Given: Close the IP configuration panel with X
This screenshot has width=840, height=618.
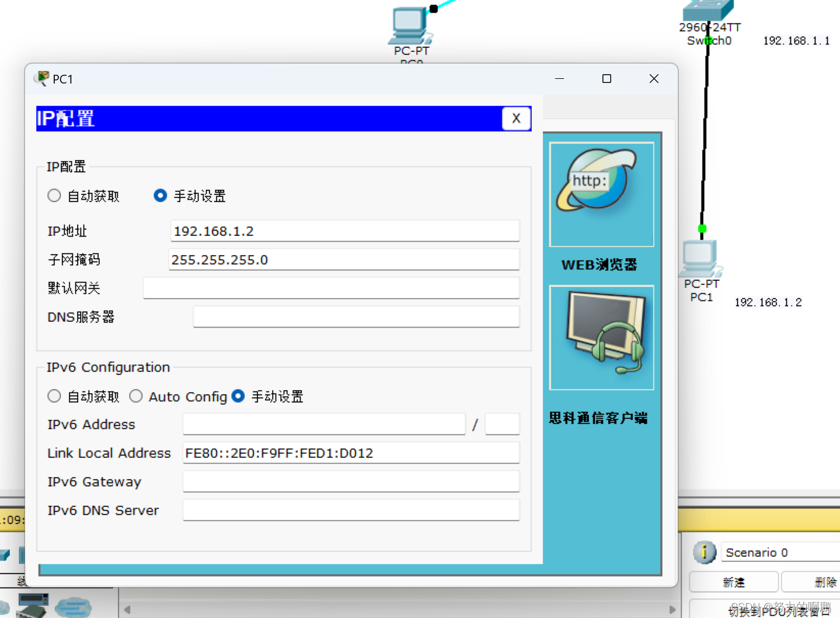Looking at the screenshot, I should pos(516,119).
